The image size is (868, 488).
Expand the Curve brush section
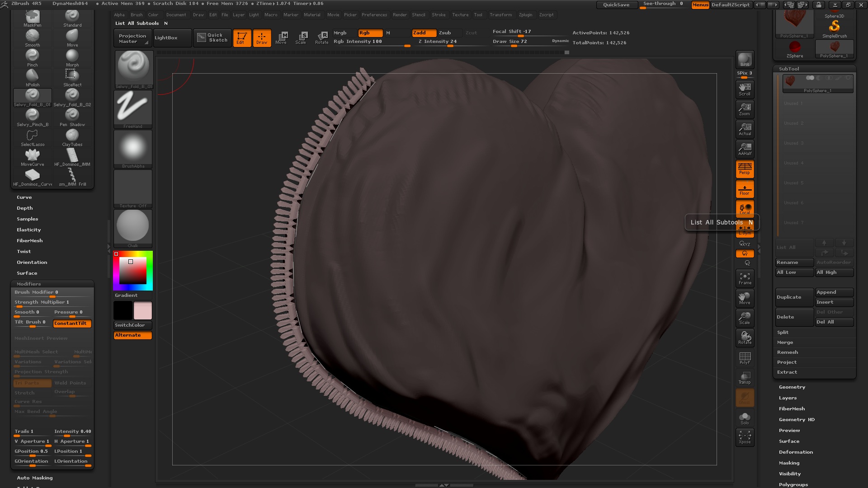[24, 197]
